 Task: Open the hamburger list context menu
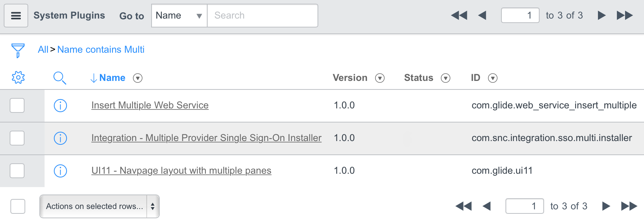pos(16,16)
